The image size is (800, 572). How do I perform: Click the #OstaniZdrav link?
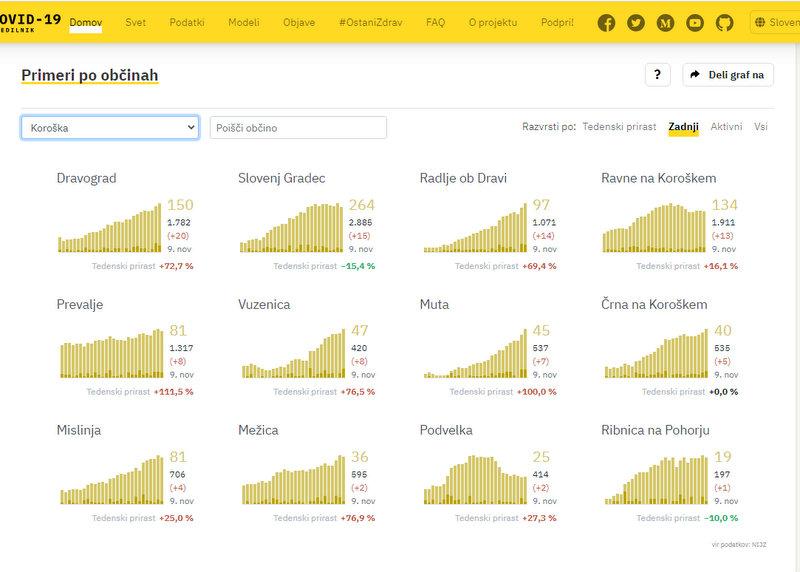[x=368, y=22]
